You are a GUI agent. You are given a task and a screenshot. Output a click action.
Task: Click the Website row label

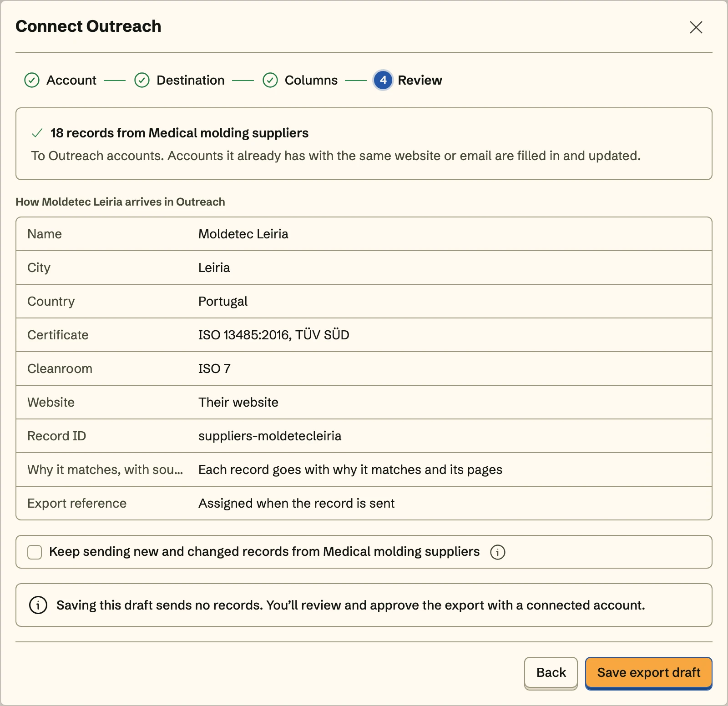(51, 402)
